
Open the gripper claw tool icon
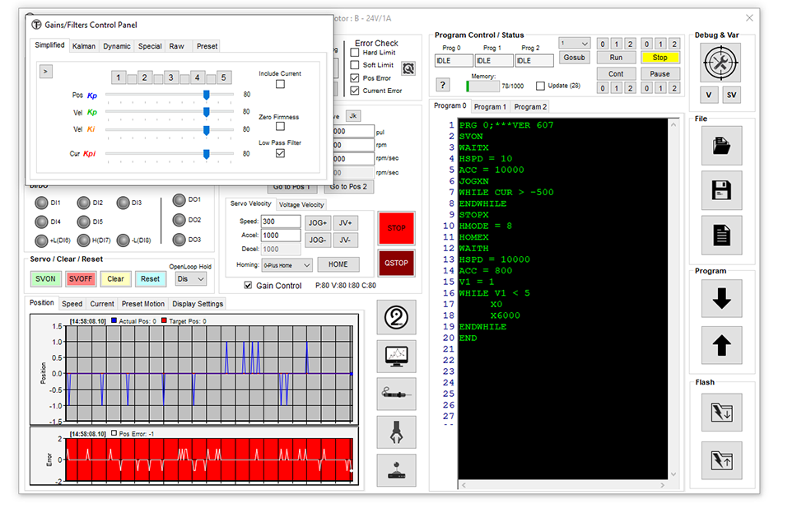point(396,432)
